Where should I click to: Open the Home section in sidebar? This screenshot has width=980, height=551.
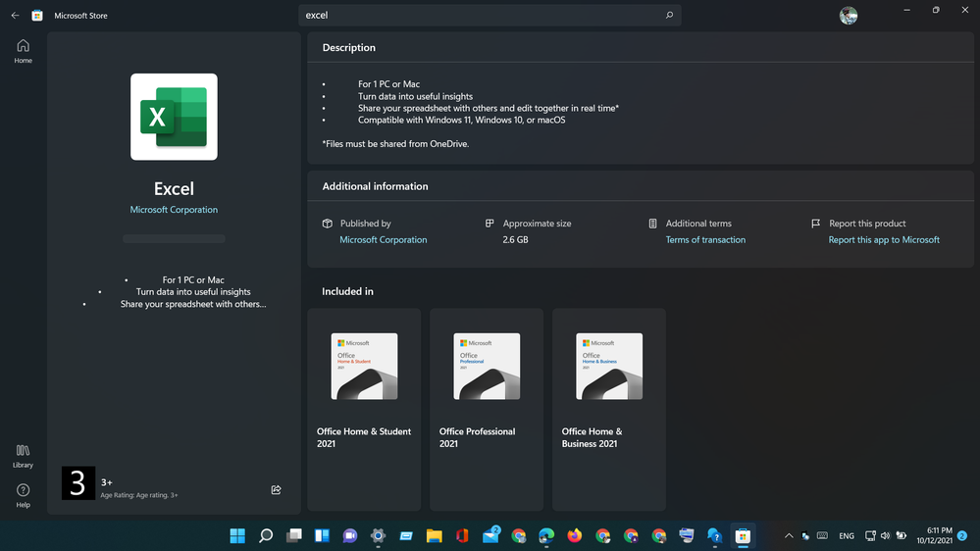click(x=24, y=51)
